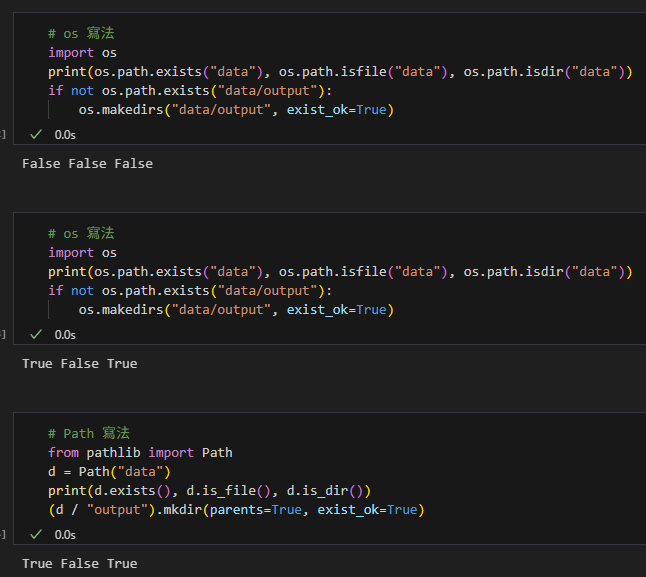Click the success checkmark of the first cell
The width and height of the screenshot is (646, 577).
click(36, 134)
